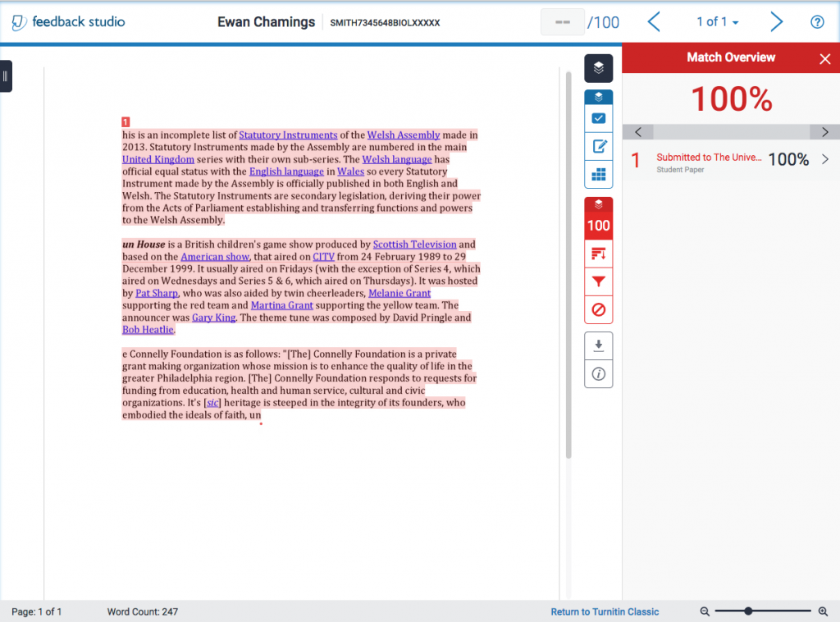Open the American show link

[215, 257]
